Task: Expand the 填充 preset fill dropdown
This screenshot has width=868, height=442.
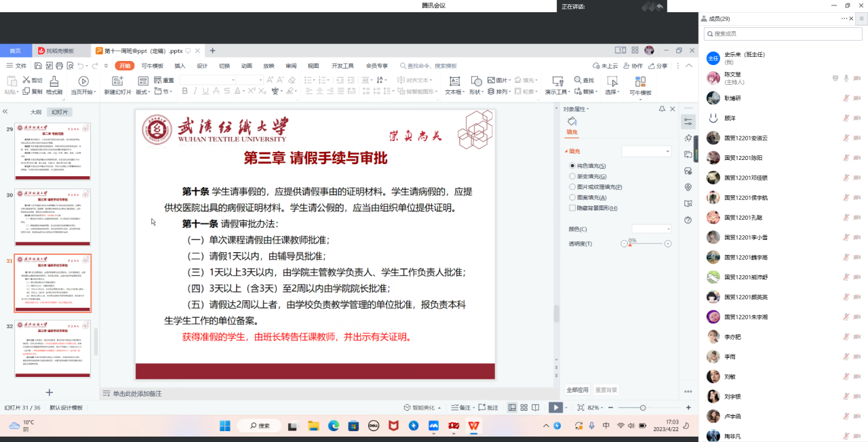Action: 646,151
